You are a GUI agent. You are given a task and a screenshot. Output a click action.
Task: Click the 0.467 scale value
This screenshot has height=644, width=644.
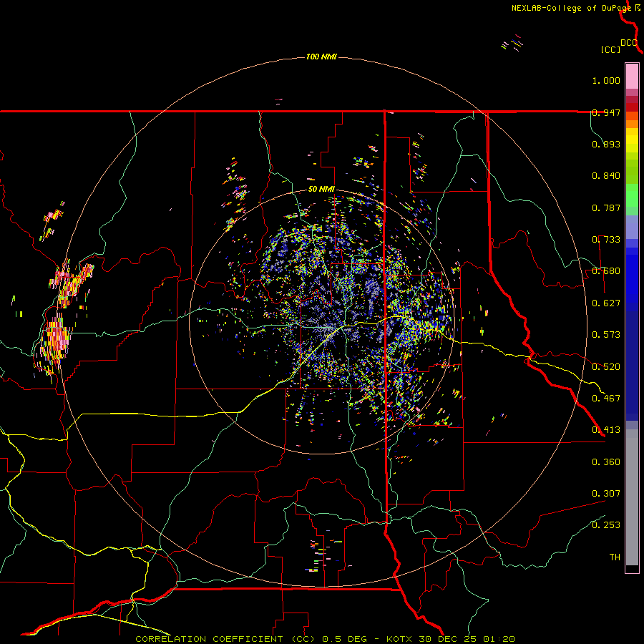[606, 399]
